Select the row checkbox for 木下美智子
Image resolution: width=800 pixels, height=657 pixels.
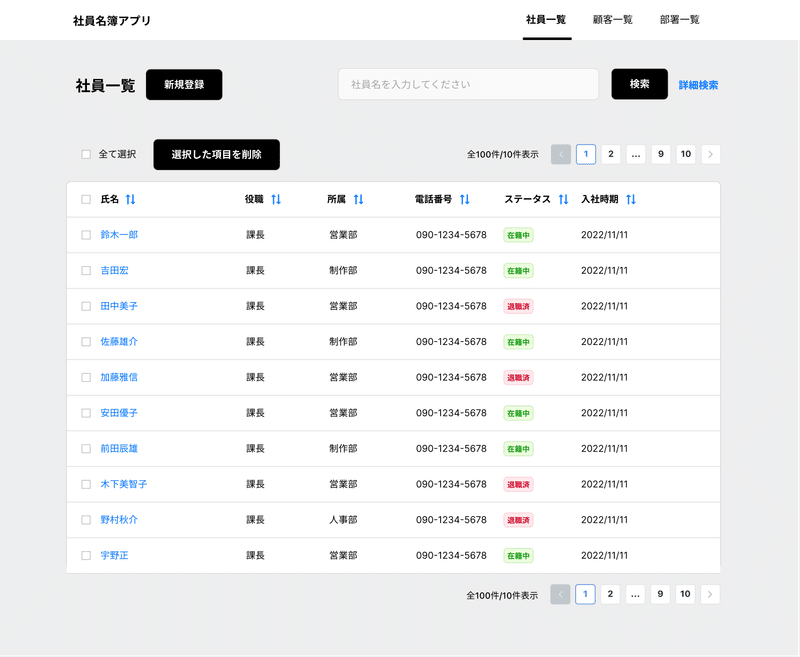(86, 485)
